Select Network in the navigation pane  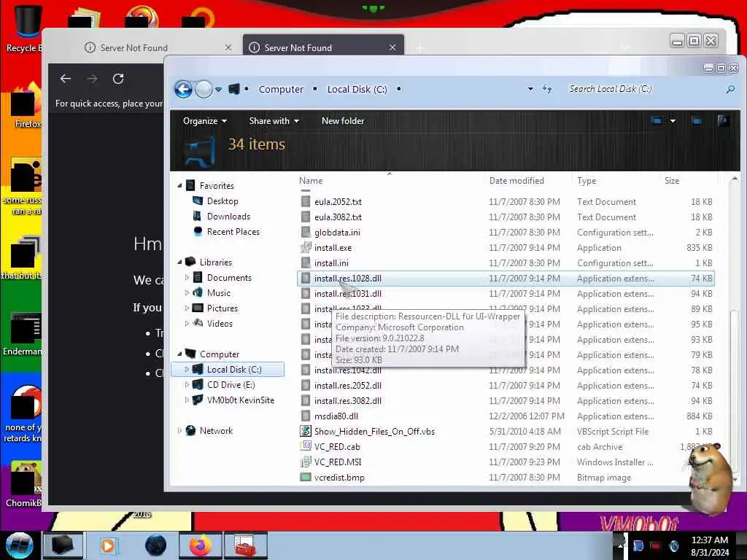click(216, 430)
